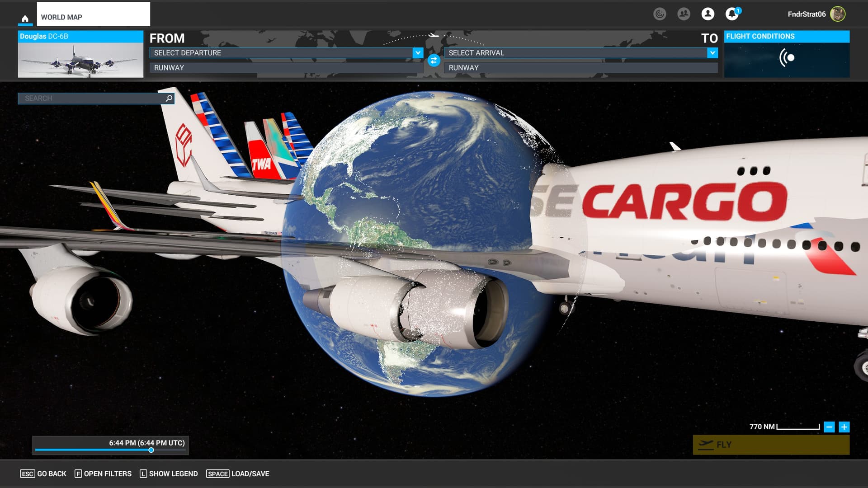Open the notifications bell icon
Viewport: 868px width, 488px height.
pyautogui.click(x=731, y=14)
